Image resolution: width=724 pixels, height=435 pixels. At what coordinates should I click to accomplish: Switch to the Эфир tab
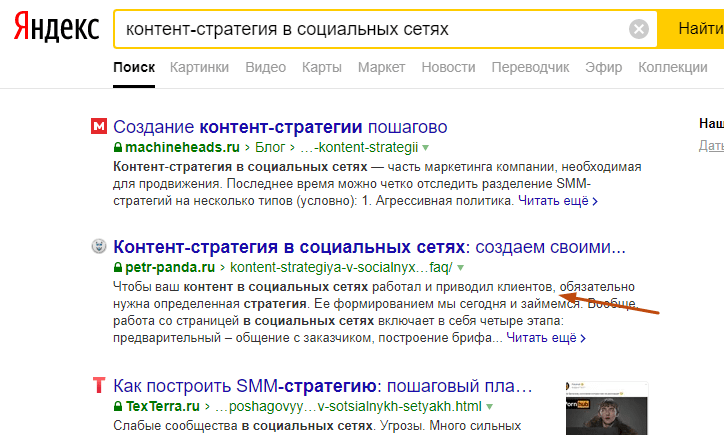603,67
